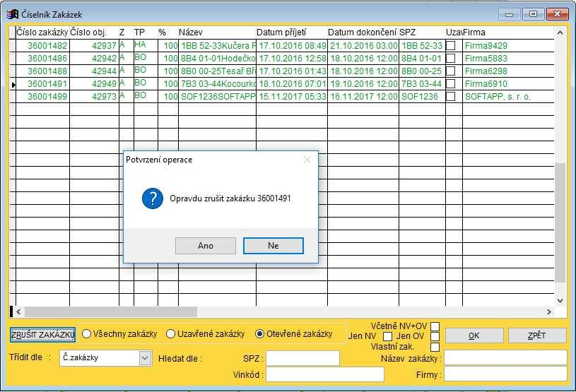The height and width of the screenshot is (392, 576).
Task: Click the Firma column header
Action: tap(508, 32)
